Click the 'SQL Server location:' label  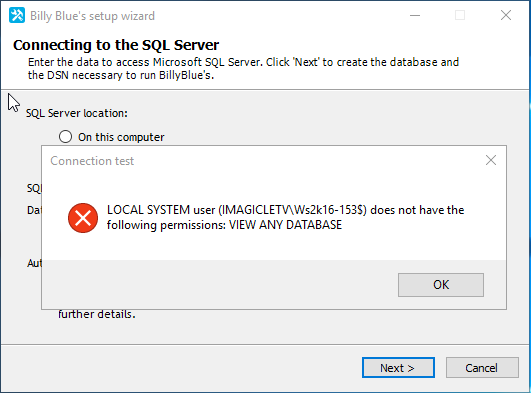(x=77, y=113)
